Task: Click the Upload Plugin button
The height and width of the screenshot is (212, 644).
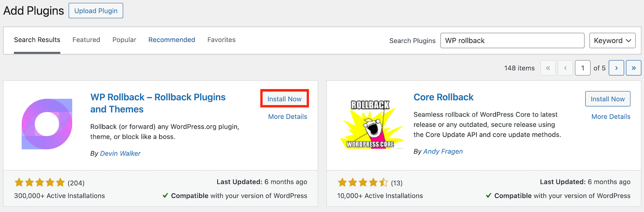Action: pyautogui.click(x=96, y=11)
